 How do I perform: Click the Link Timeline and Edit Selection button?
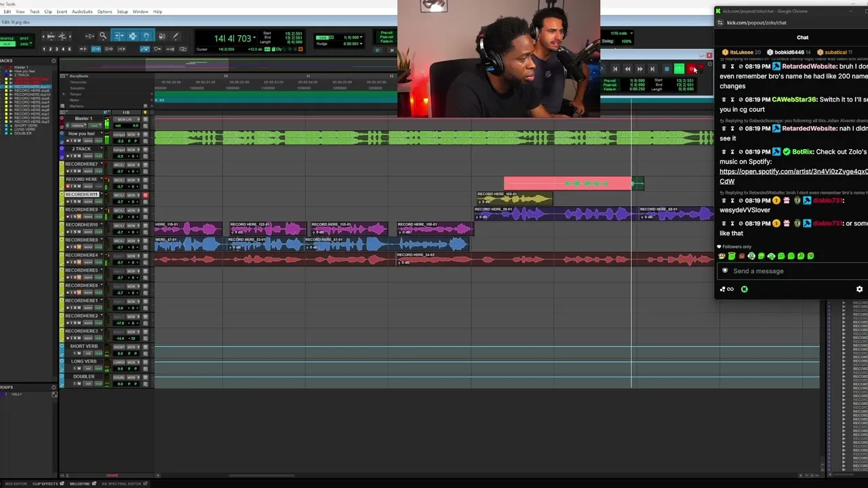tap(96, 49)
